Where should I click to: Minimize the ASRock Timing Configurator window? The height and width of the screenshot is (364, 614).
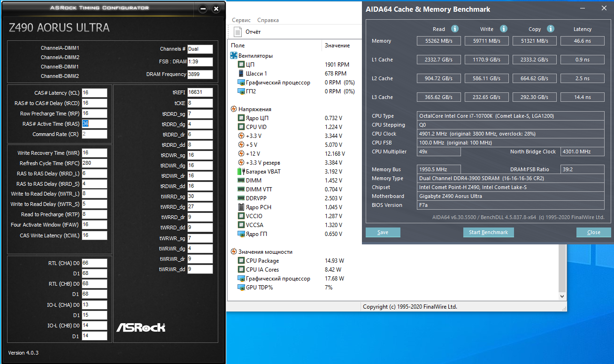pos(203,8)
